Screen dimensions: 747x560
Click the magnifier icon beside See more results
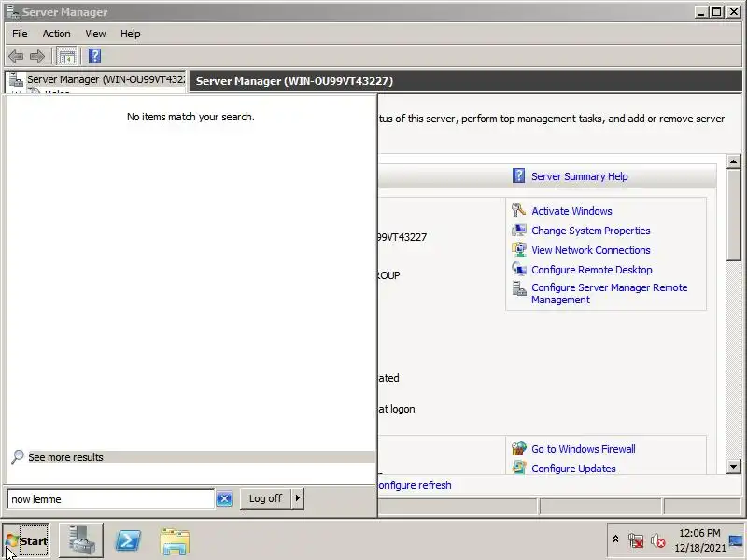[18, 456]
